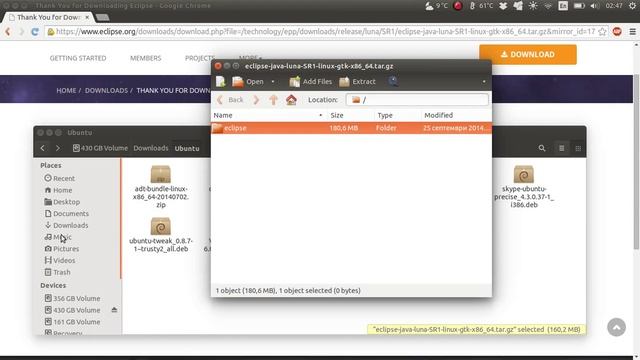Reload the Eclipse download page
Image resolution: width=640 pixels, height=360 pixels.
[35, 31]
